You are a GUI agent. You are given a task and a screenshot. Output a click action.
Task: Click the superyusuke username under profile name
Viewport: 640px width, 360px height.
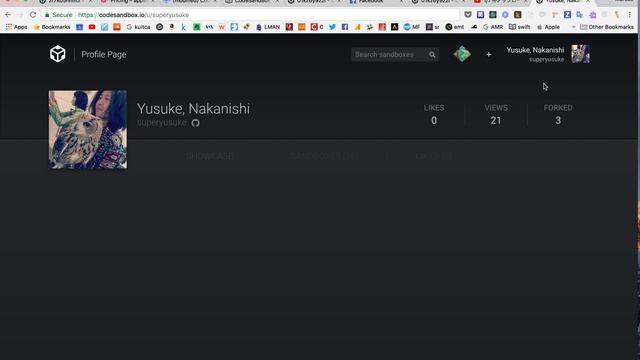point(162,122)
